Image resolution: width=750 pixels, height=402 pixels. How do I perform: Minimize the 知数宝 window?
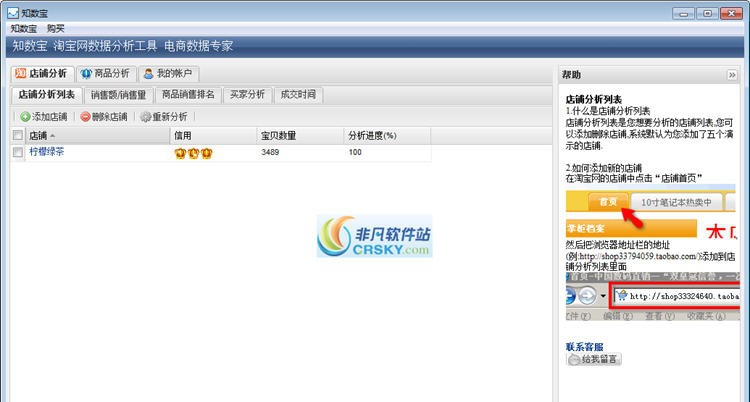684,13
